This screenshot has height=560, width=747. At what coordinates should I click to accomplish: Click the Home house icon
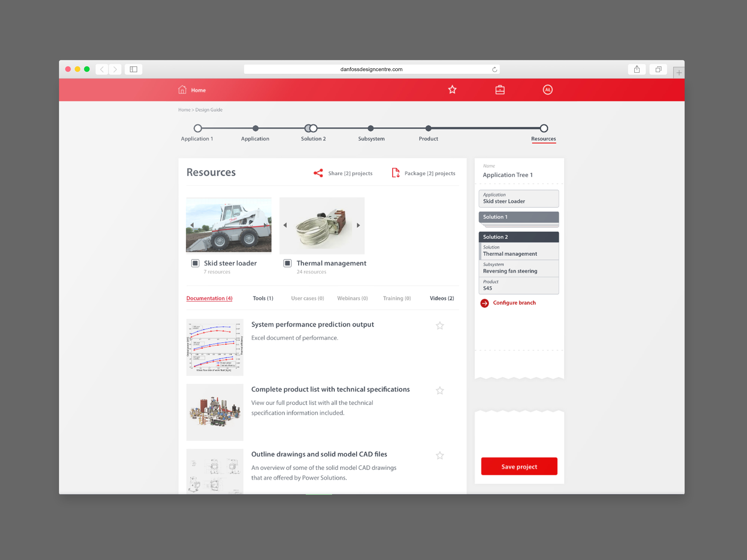coord(182,90)
